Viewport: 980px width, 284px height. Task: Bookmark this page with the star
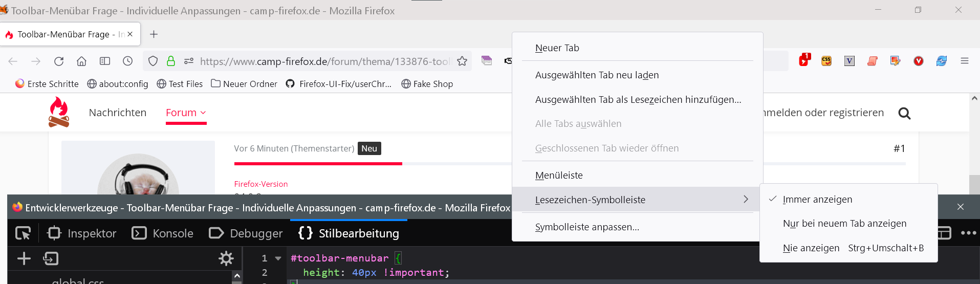[462, 61]
